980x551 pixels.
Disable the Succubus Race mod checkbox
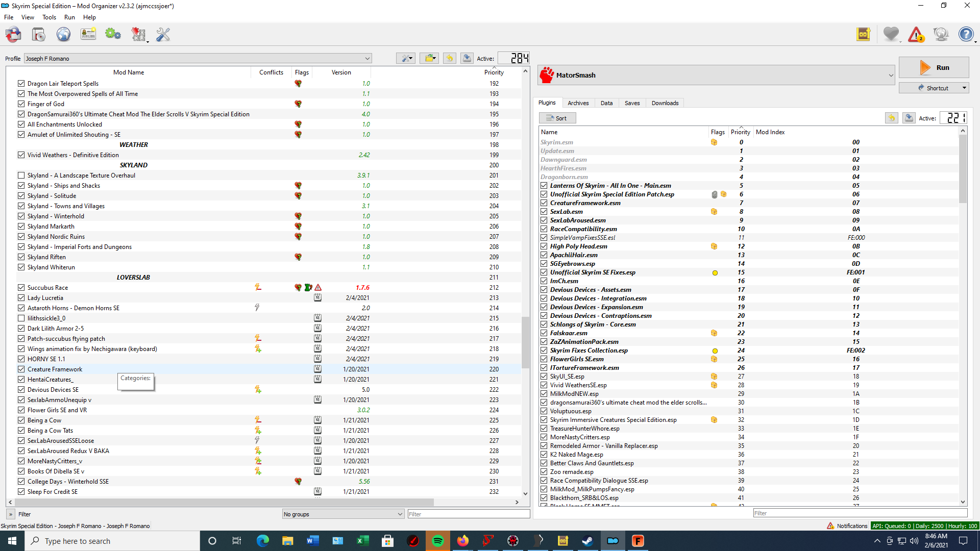pos(21,288)
